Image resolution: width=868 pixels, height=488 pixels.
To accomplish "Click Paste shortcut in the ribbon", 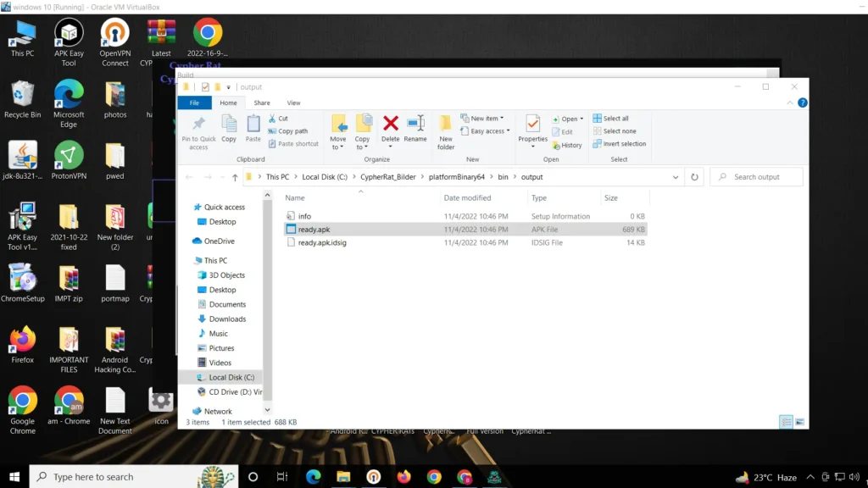I will (293, 144).
